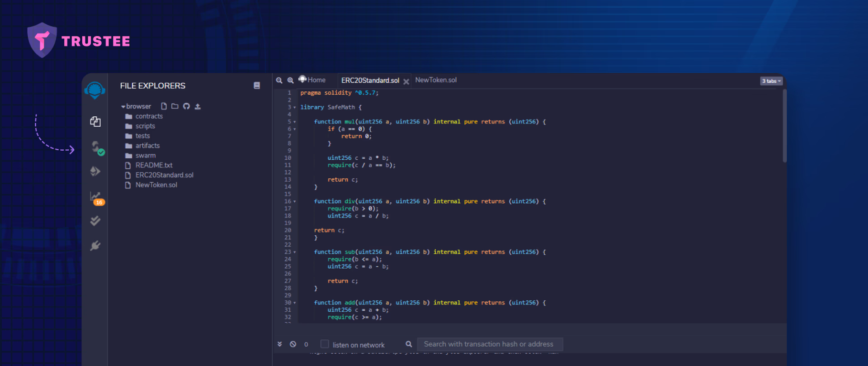Collapse the browser tree root
868x366 pixels.
pyautogui.click(x=123, y=107)
